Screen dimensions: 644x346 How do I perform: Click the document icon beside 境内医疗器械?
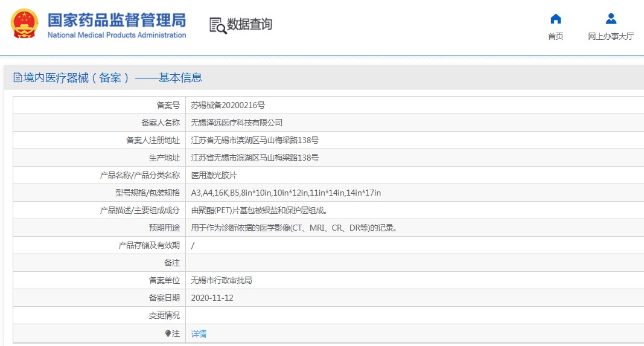pos(18,78)
